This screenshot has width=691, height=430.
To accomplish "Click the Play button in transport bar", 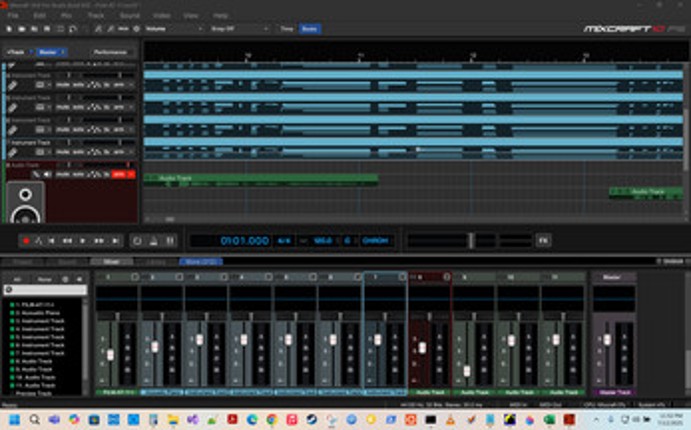I will (83, 241).
